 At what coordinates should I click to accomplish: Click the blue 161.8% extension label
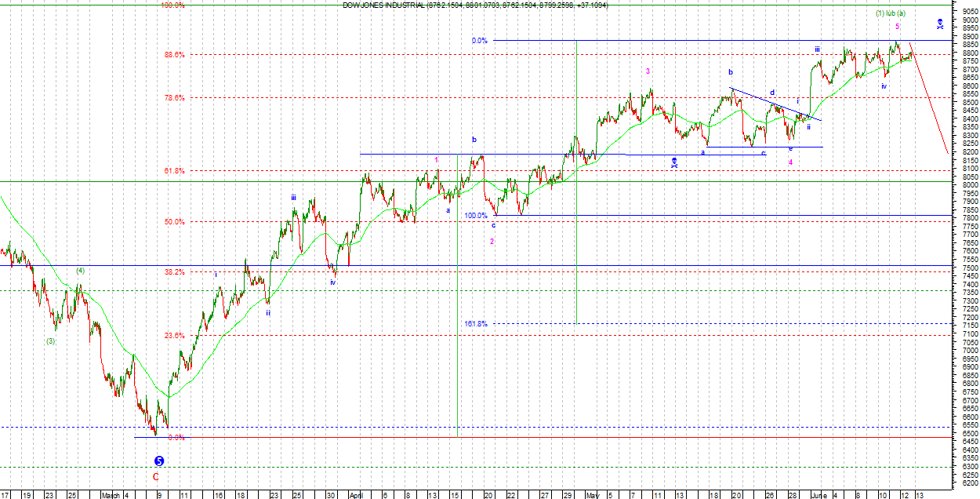coord(475,323)
